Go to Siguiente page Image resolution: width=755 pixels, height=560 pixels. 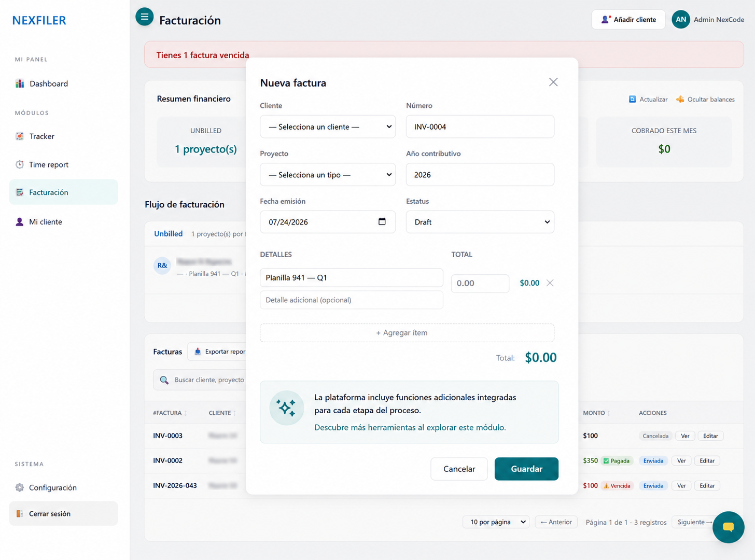694,522
